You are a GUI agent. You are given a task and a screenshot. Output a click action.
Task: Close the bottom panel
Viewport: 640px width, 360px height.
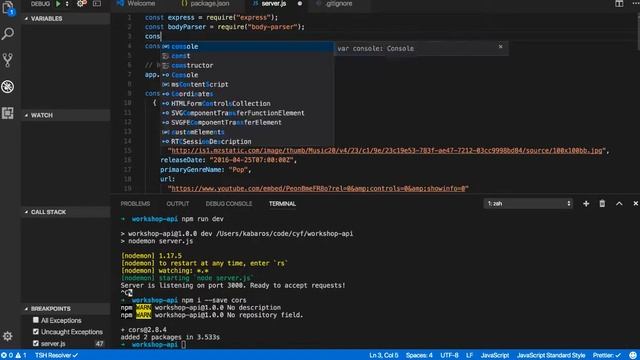coord(636,204)
